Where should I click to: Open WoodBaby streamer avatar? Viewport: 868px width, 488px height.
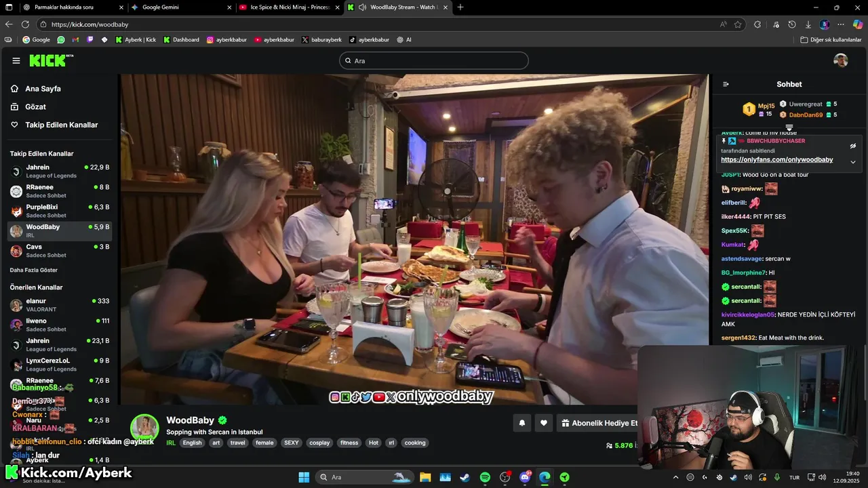tap(144, 428)
